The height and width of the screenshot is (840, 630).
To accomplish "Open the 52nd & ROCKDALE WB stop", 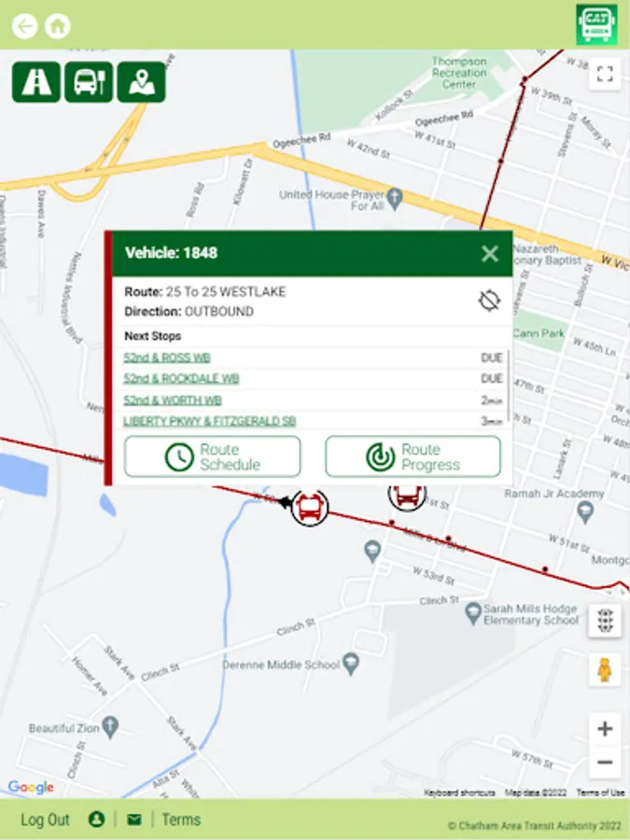I will point(181,379).
